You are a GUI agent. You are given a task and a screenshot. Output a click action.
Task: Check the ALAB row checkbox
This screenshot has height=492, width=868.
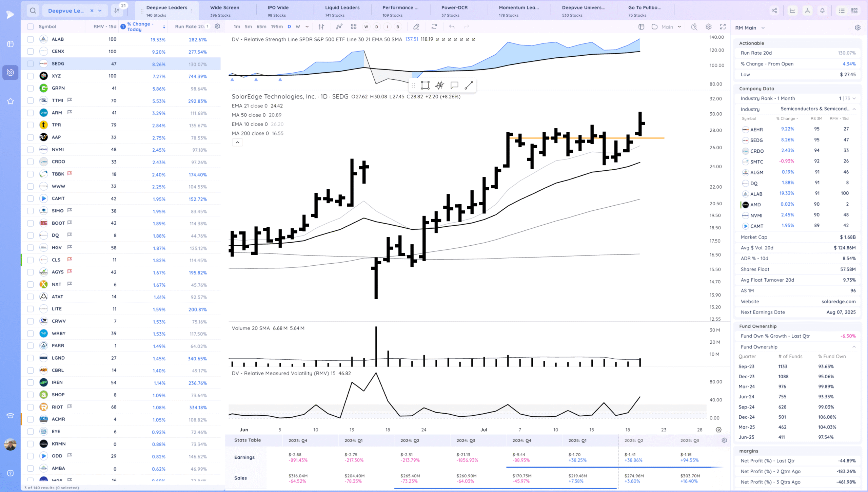(31, 39)
